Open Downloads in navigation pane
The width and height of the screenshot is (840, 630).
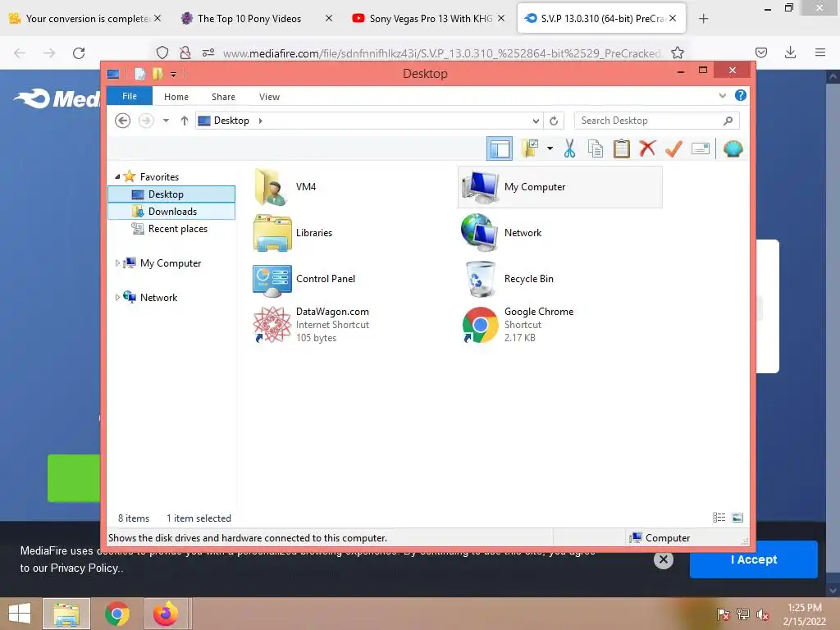pyautogui.click(x=171, y=212)
